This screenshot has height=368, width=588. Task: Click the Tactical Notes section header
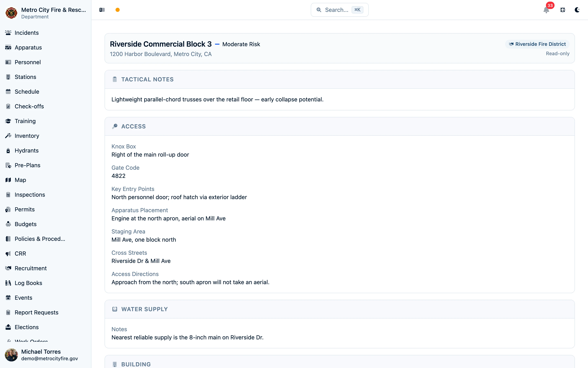(340, 79)
